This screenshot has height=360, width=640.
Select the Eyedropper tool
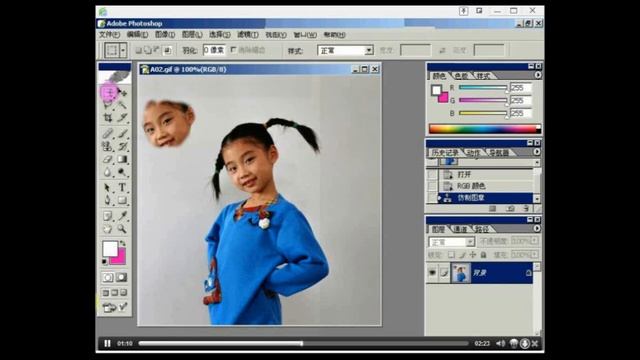[x=122, y=216]
